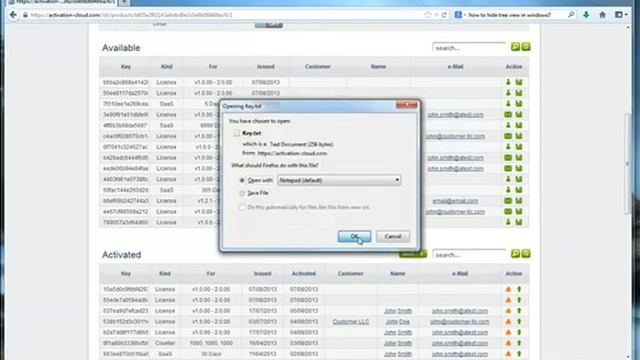Click the Counter kind cell in Activated table

point(165,343)
